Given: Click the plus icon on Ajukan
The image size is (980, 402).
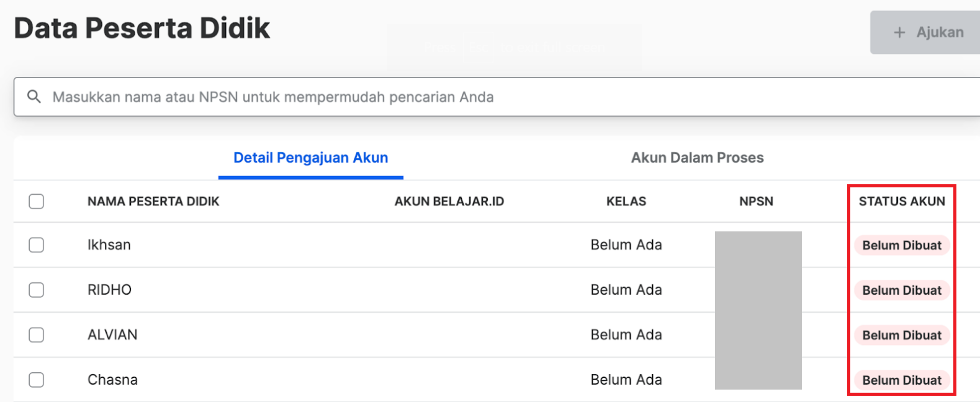Looking at the screenshot, I should [899, 32].
